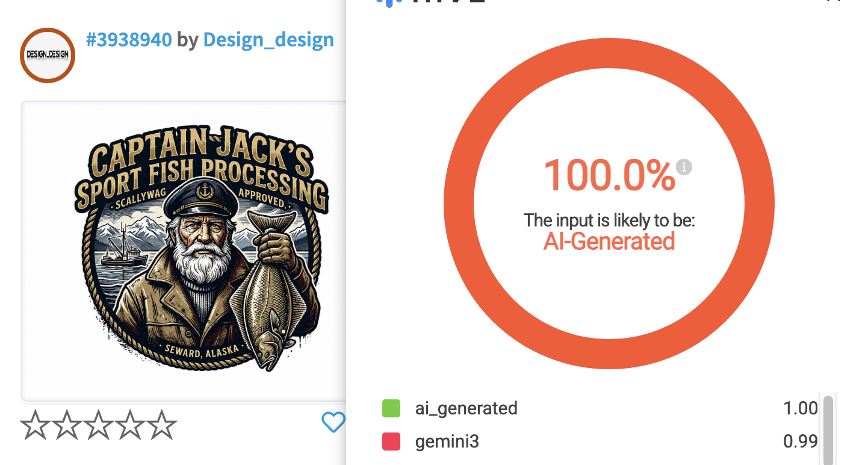Image resolution: width=868 pixels, height=465 pixels.
Task: Favorite the entry with the heart icon
Action: [333, 422]
